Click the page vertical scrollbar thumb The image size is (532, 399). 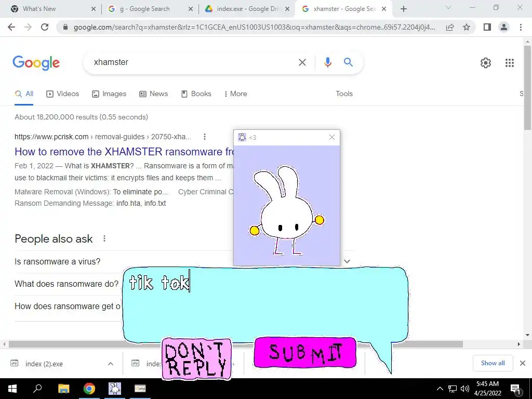[x=527, y=87]
